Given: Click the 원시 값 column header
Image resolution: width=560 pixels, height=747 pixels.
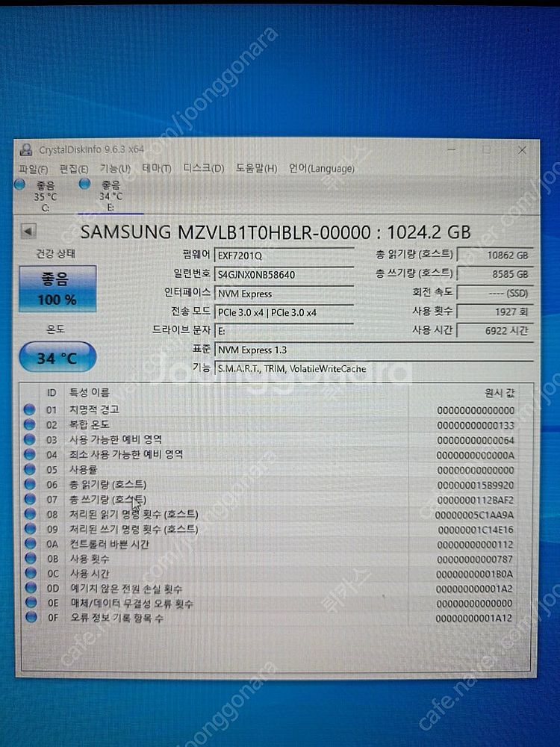Looking at the screenshot, I should 500,393.
